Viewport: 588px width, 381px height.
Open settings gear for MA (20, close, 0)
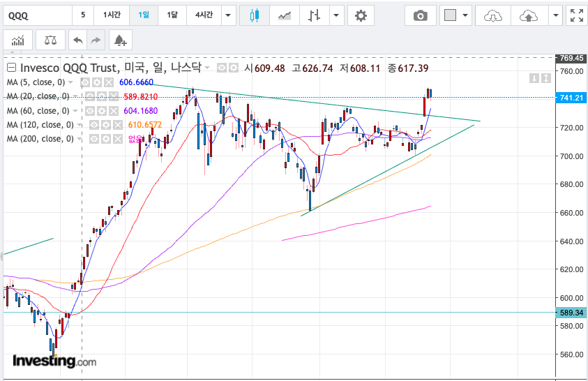pyautogui.click(x=102, y=97)
